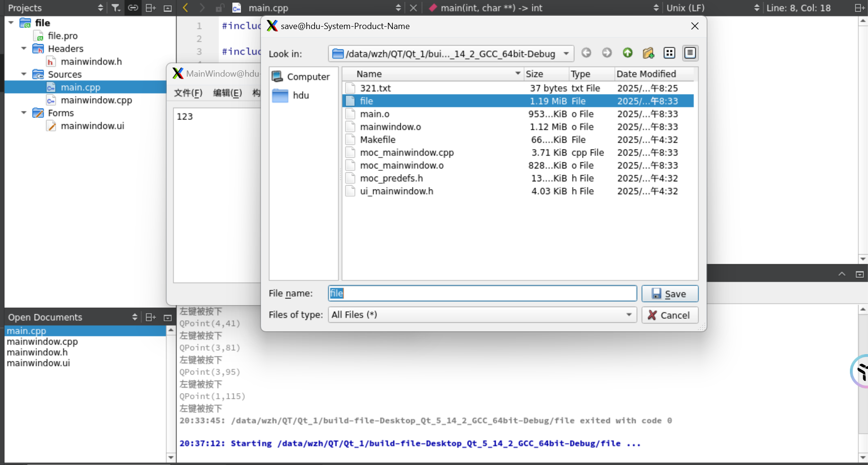
Task: Open the Files of type dropdown
Action: tap(482, 315)
